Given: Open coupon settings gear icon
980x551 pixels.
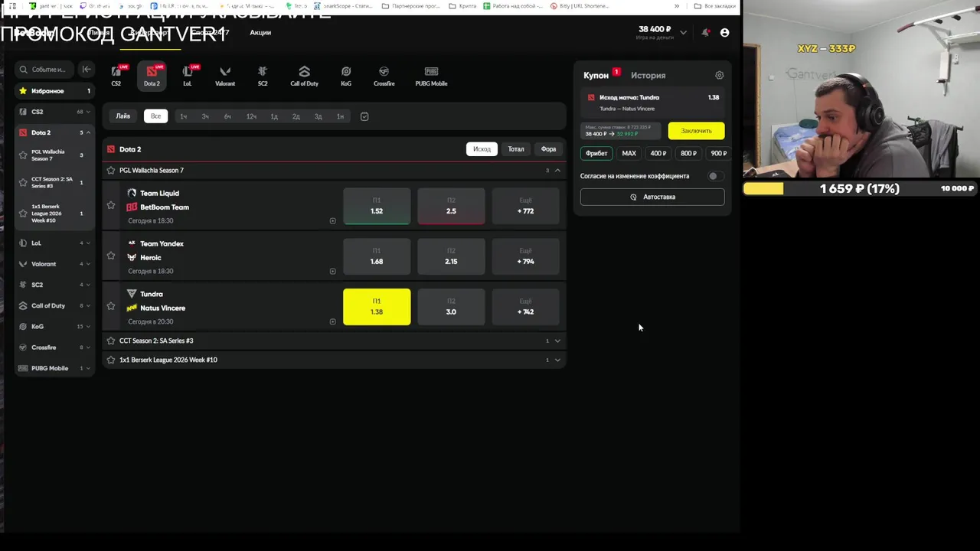Looking at the screenshot, I should tap(719, 75).
